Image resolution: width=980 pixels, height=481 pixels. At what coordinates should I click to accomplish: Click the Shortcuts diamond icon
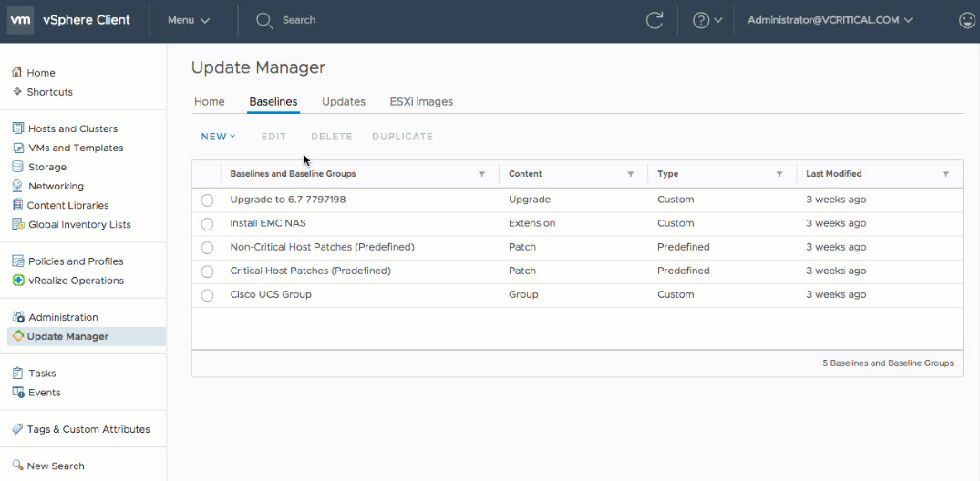17,92
